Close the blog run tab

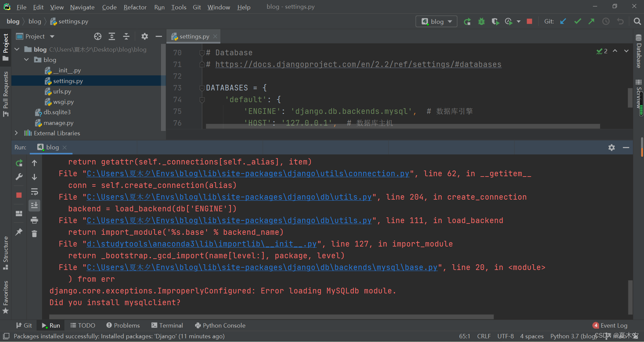65,147
